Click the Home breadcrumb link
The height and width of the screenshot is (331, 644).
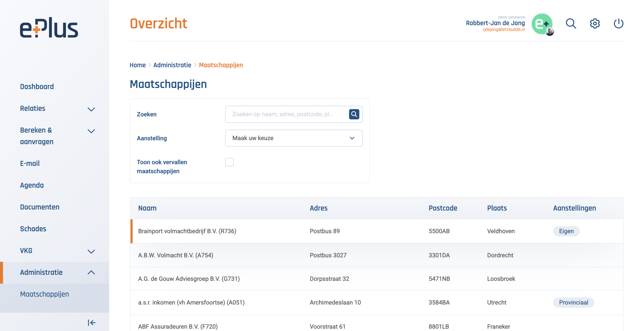coord(137,65)
